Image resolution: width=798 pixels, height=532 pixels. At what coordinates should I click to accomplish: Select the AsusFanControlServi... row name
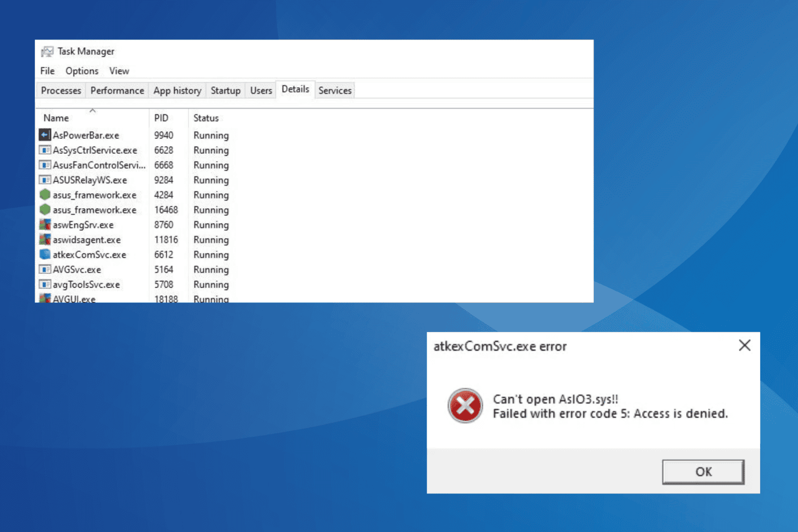click(x=99, y=165)
